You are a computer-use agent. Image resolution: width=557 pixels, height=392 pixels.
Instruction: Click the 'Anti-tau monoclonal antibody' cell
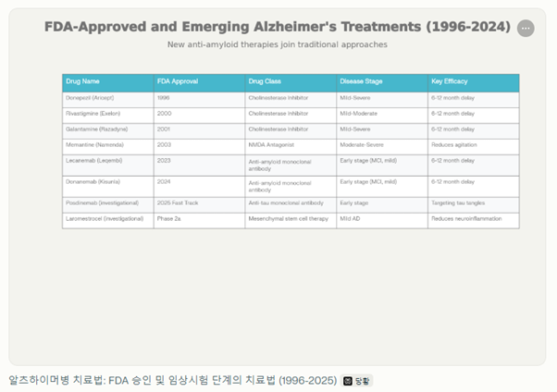click(291, 205)
